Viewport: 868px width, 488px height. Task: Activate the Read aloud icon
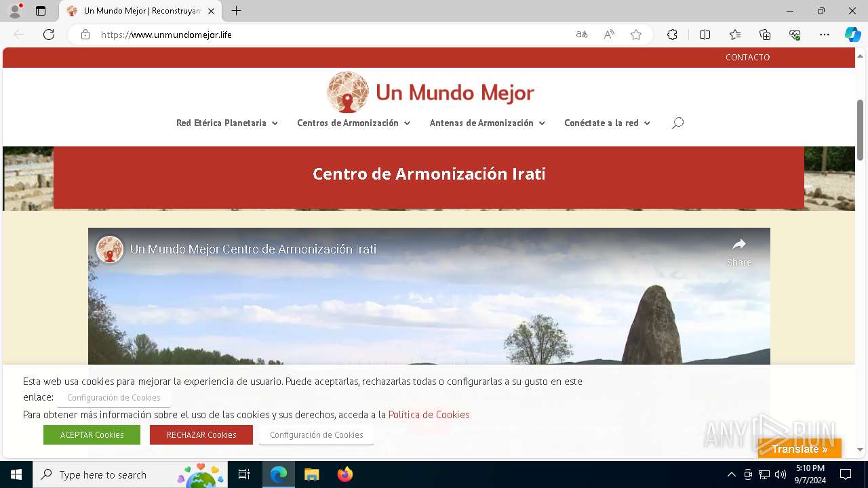(609, 35)
